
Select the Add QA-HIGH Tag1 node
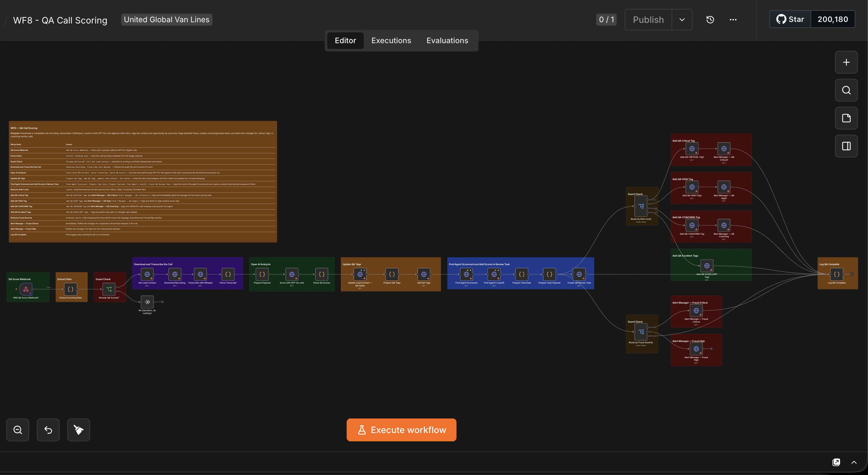pyautogui.click(x=692, y=187)
